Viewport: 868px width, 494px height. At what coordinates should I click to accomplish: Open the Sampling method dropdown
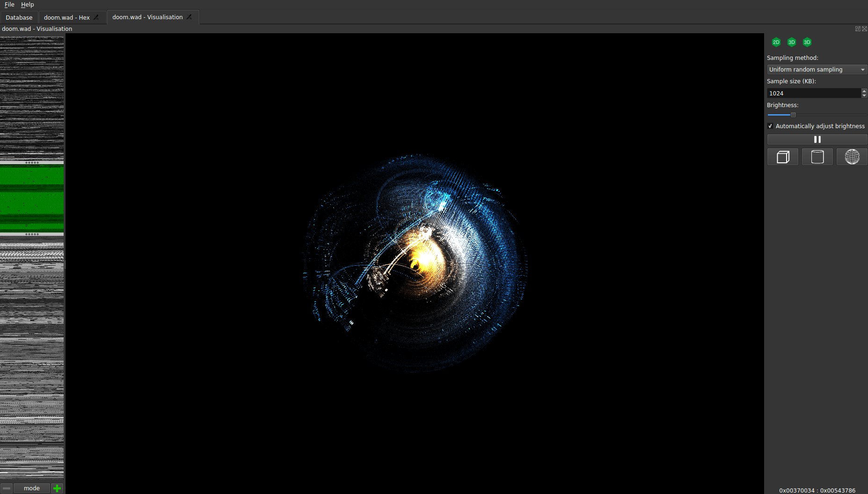817,70
